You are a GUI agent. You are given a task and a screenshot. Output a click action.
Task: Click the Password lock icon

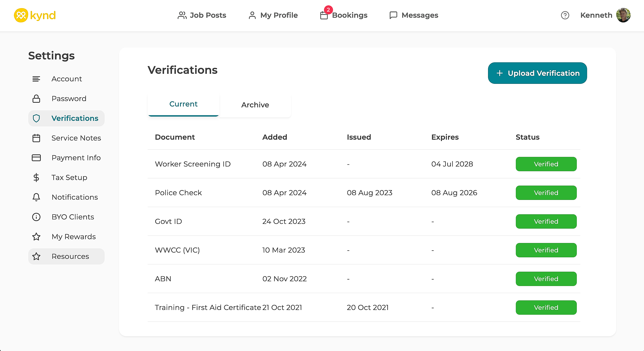36,99
